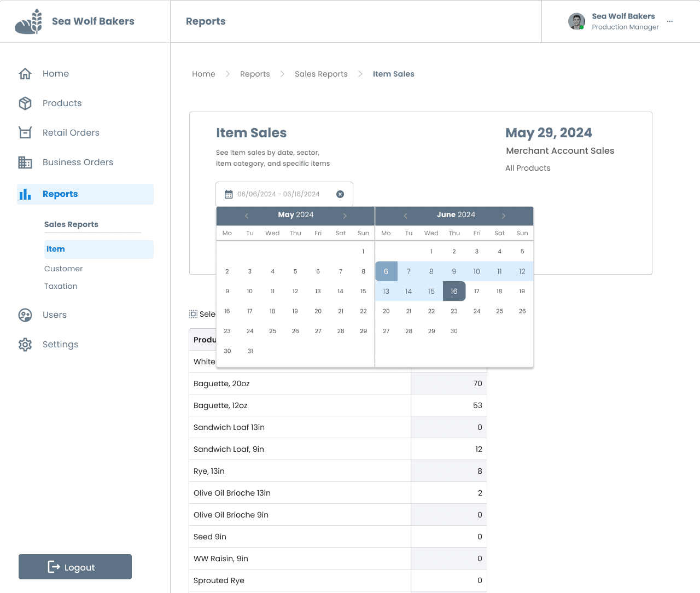The height and width of the screenshot is (593, 700).
Task: Select May 1 in calendar
Action: point(363,252)
